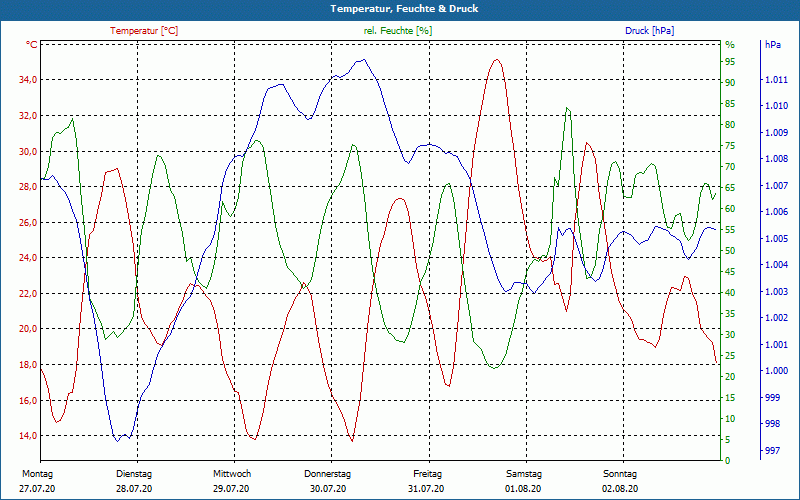Click the '999' pressure axis value
This screenshot has width=800, height=500.
772,397
